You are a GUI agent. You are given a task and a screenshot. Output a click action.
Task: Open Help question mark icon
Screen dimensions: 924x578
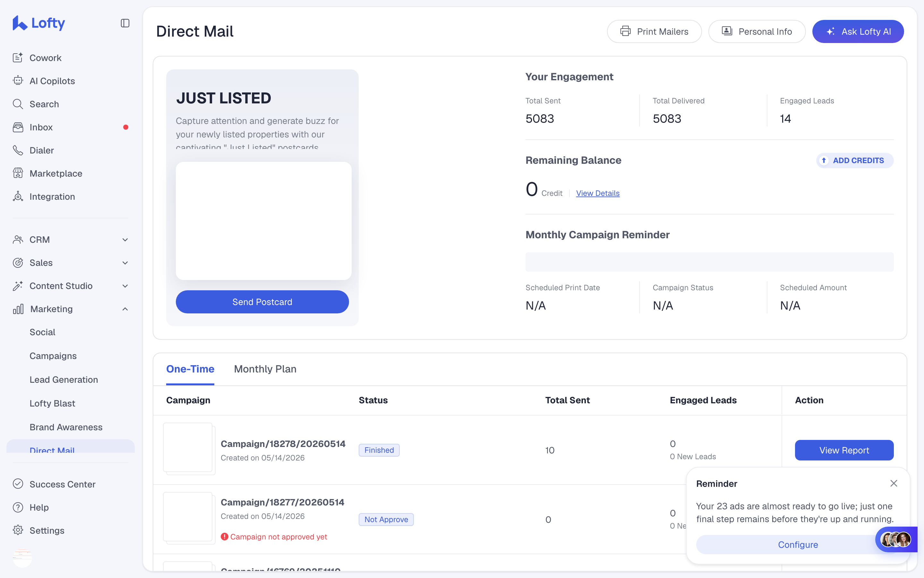click(18, 507)
